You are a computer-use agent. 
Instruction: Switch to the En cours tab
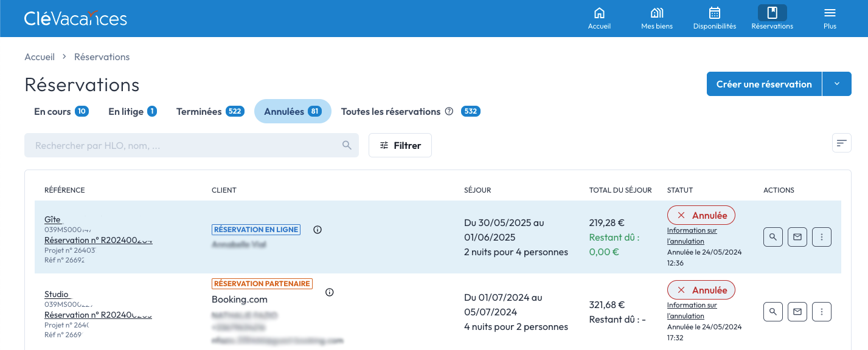pos(61,112)
